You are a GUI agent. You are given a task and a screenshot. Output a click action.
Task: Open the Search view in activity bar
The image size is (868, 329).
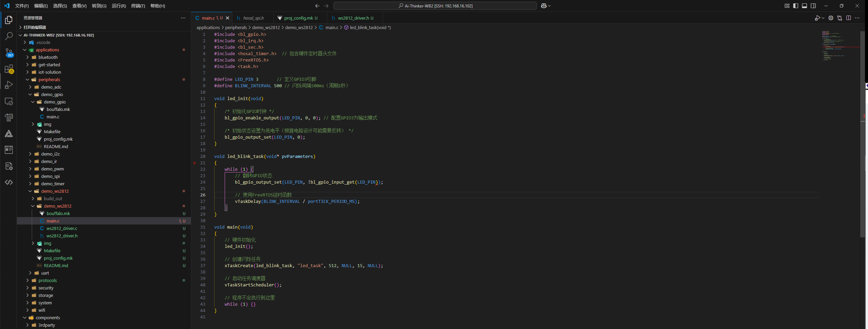(x=9, y=36)
